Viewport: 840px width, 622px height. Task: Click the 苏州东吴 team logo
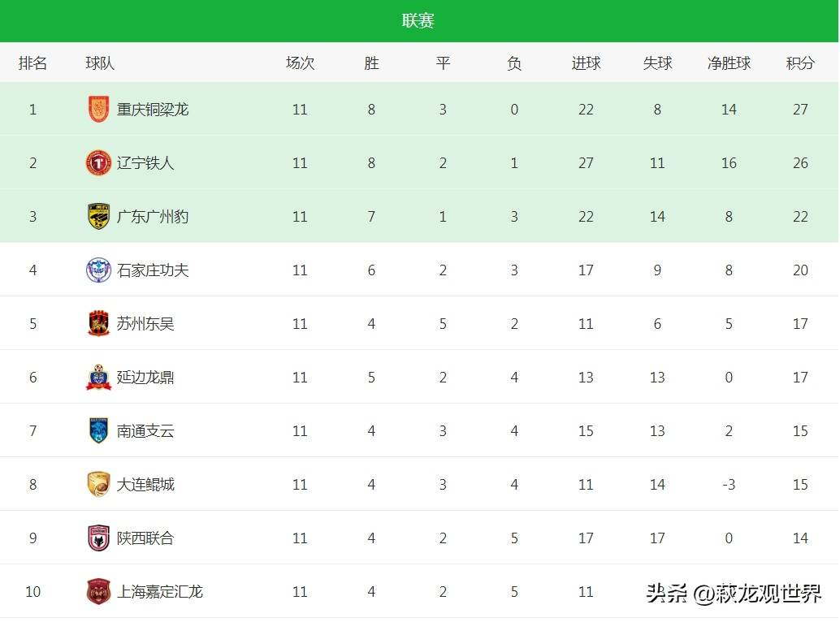point(98,323)
